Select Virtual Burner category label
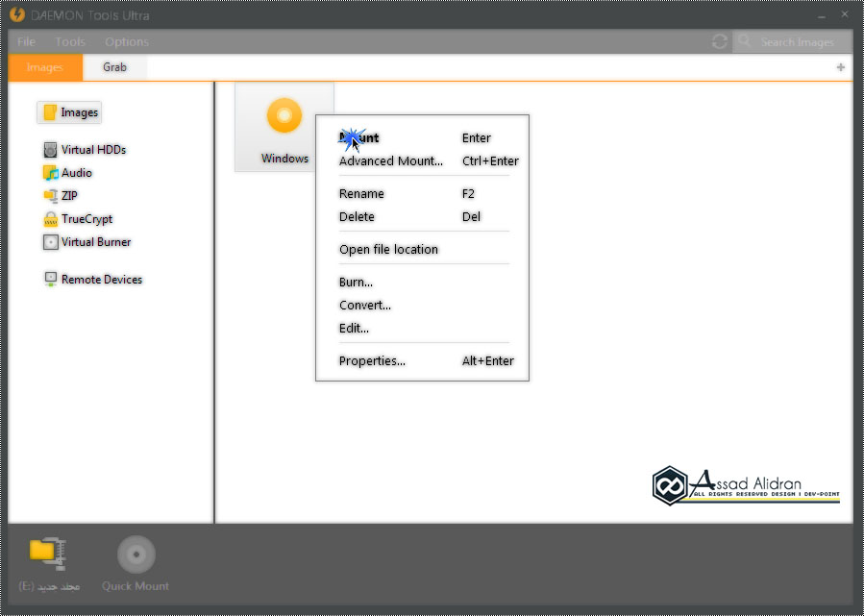Viewport: 864px width, 616px height. pyautogui.click(x=96, y=242)
